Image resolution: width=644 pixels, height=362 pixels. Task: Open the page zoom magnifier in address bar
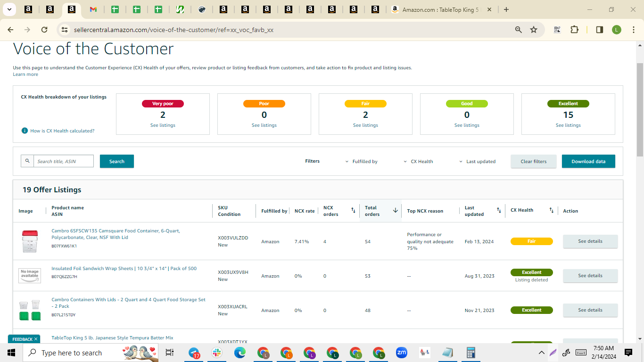[x=519, y=30]
